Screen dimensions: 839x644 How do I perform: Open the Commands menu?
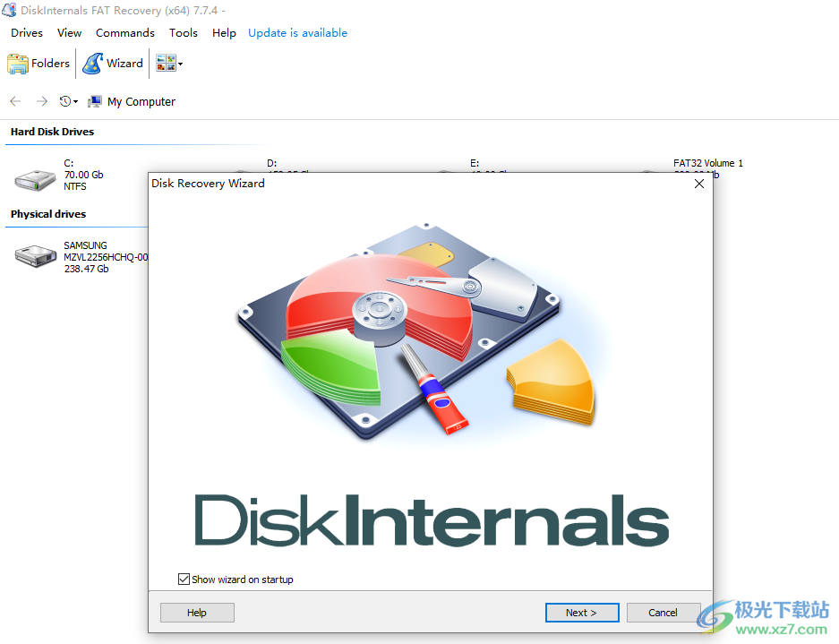(125, 32)
